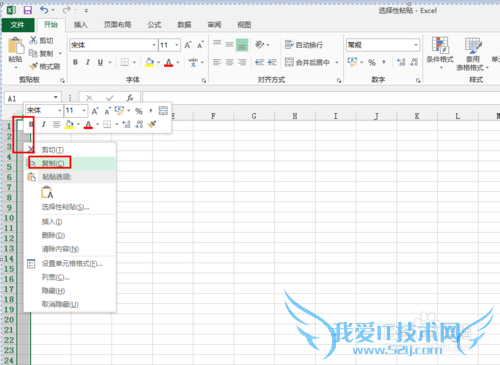Choose Clear Contents (清除内容) in context menu
The image size is (500, 365).
(70, 249)
